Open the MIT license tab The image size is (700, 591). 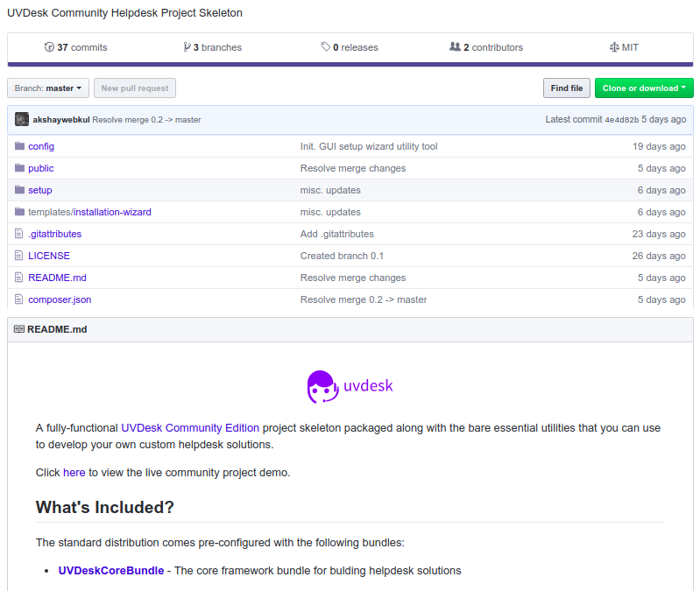(x=624, y=47)
